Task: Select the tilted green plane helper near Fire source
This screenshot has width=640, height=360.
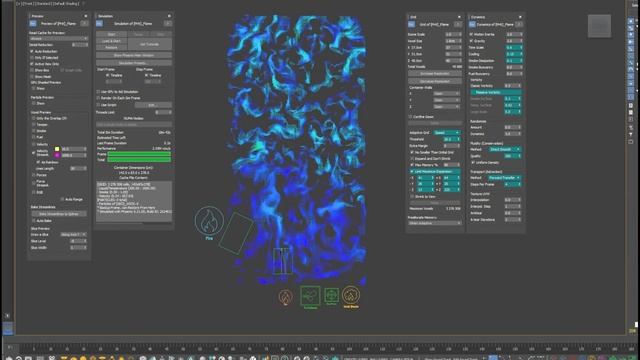Action: point(236,233)
